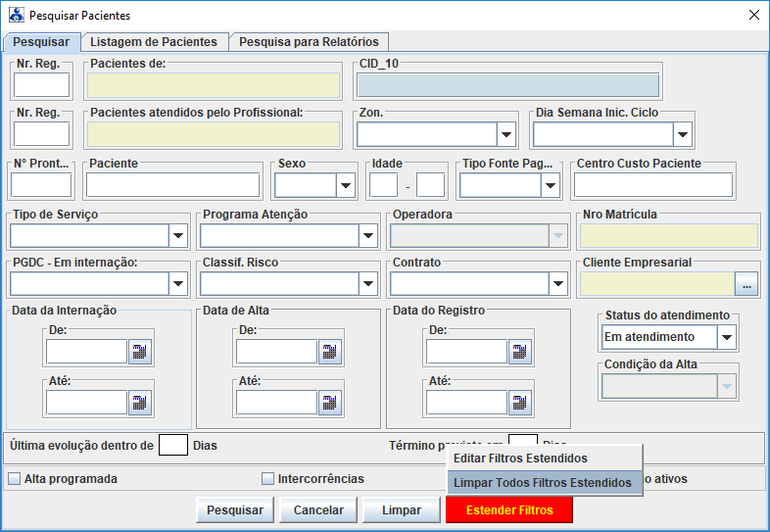
Task: Click Pacientes atendidos pelo Profissional field
Action: (214, 134)
